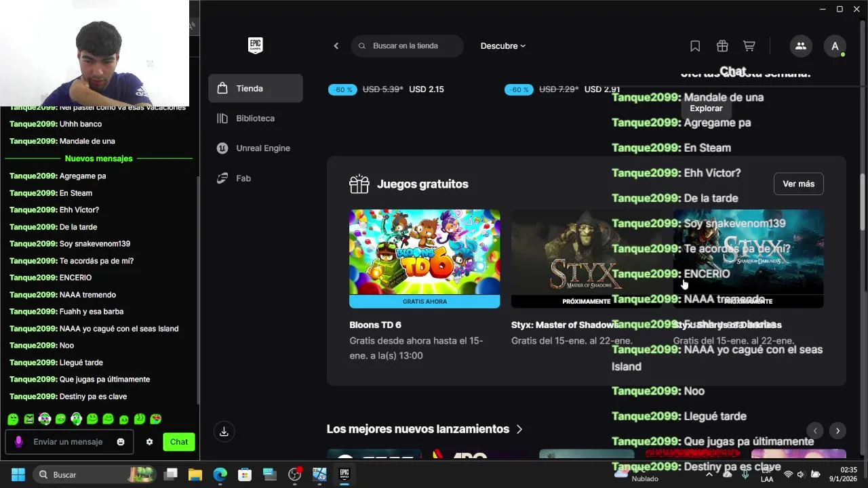Click chat message 'Soy snakevenom139' in left panel
Viewport: 868px width, 488px height.
tap(69, 244)
